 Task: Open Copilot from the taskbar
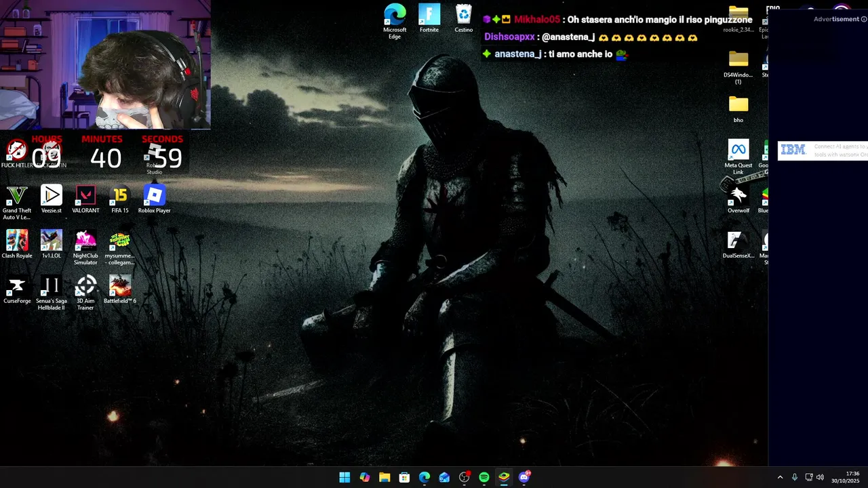(365, 477)
